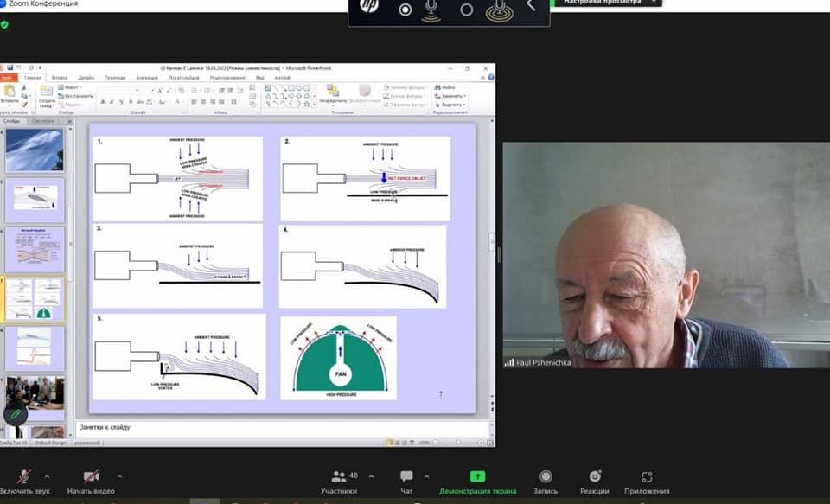Click the green Демонстрация экрана share icon
830x504 pixels.
477,476
